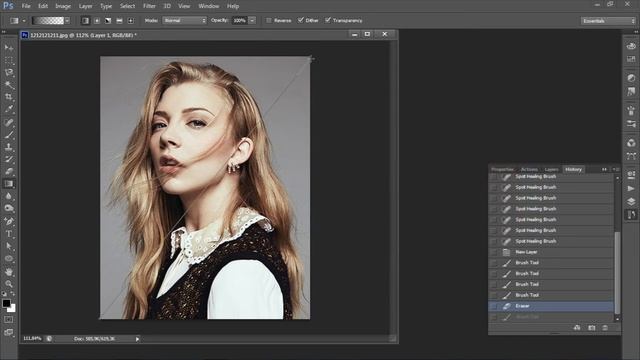Select the Hand tool

coord(9,271)
